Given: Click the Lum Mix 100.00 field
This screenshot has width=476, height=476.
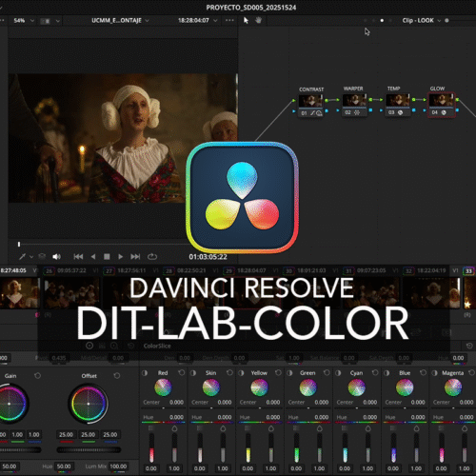Looking at the screenshot, I should (x=118, y=466).
